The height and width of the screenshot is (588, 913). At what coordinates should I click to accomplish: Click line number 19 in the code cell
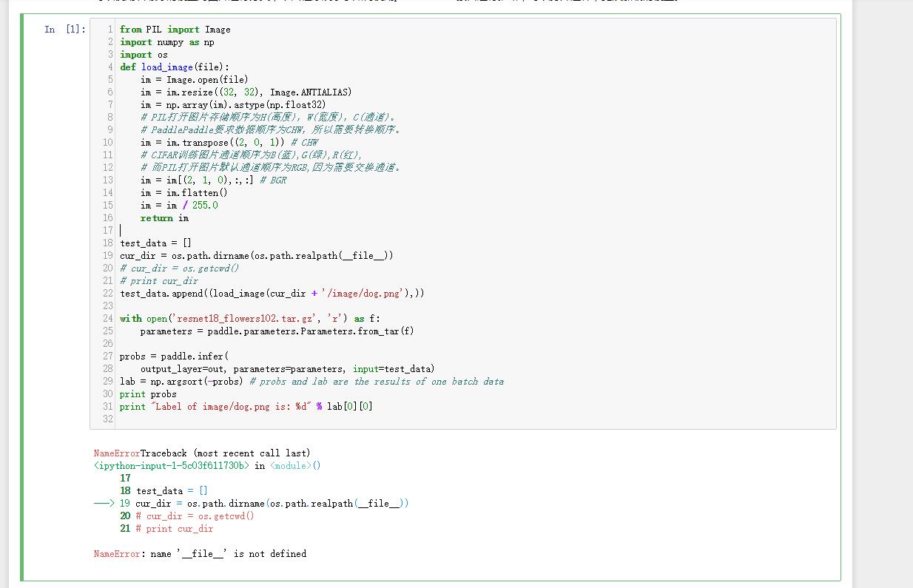point(107,255)
